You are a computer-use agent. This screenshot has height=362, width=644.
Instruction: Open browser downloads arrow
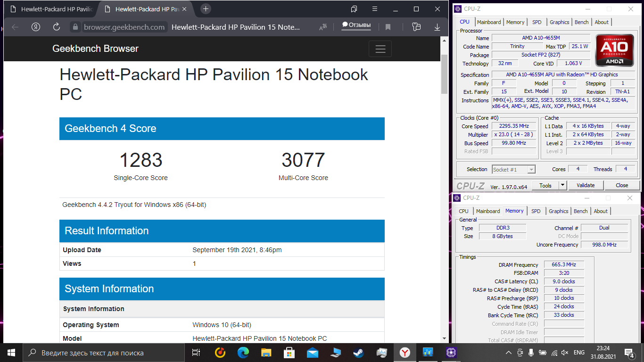(x=438, y=27)
